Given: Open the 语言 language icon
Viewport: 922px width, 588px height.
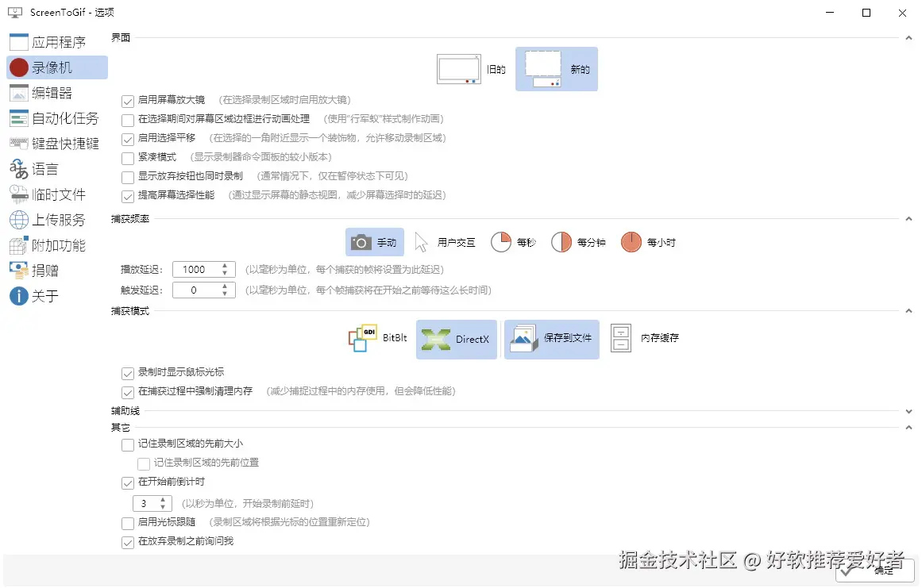Looking at the screenshot, I should coord(19,169).
